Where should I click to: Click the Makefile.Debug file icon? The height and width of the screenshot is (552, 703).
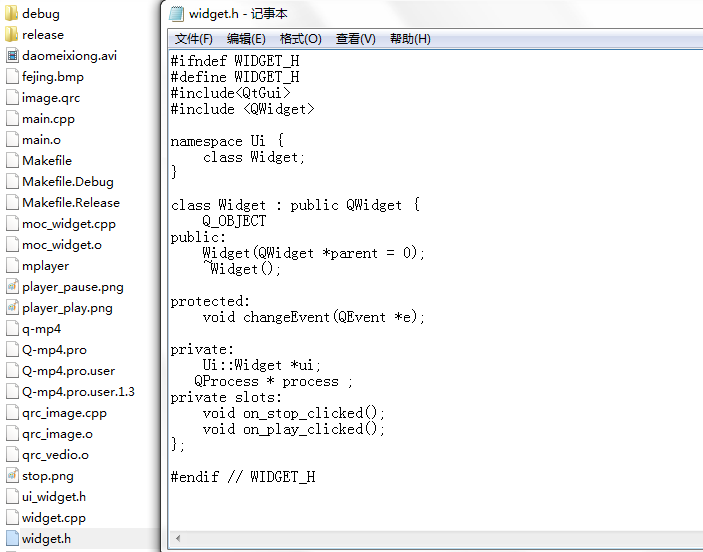[13, 182]
